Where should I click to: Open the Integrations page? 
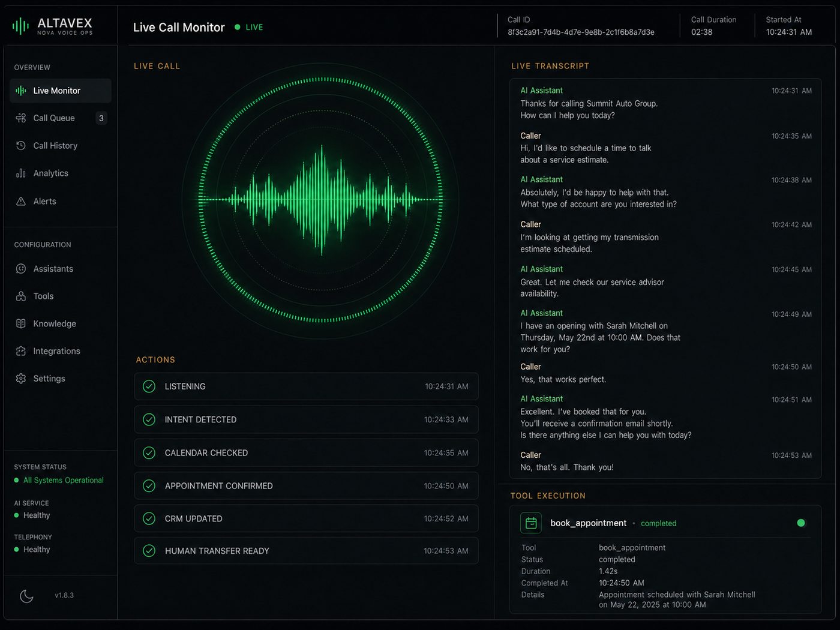tap(61, 351)
